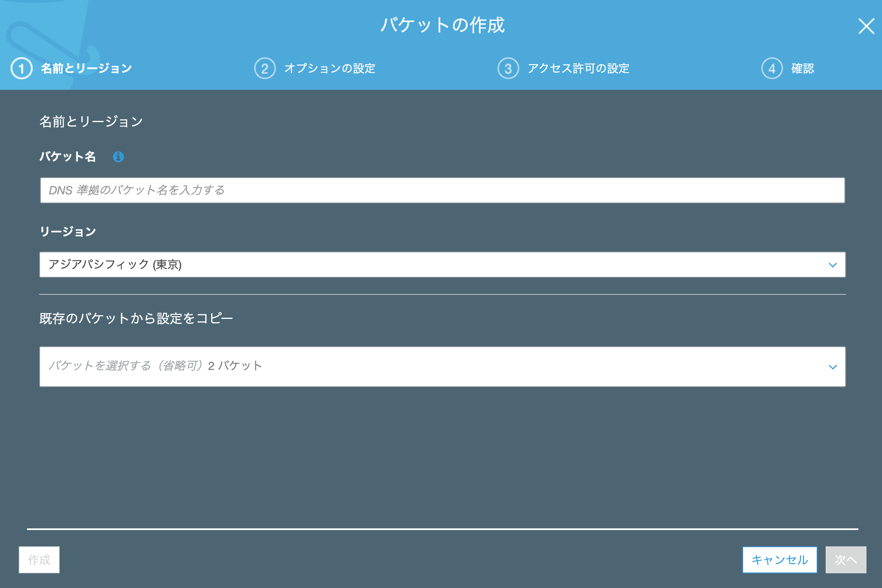This screenshot has width=882, height=588.
Task: Click the バケット名 field label
Action: pyautogui.click(x=67, y=157)
